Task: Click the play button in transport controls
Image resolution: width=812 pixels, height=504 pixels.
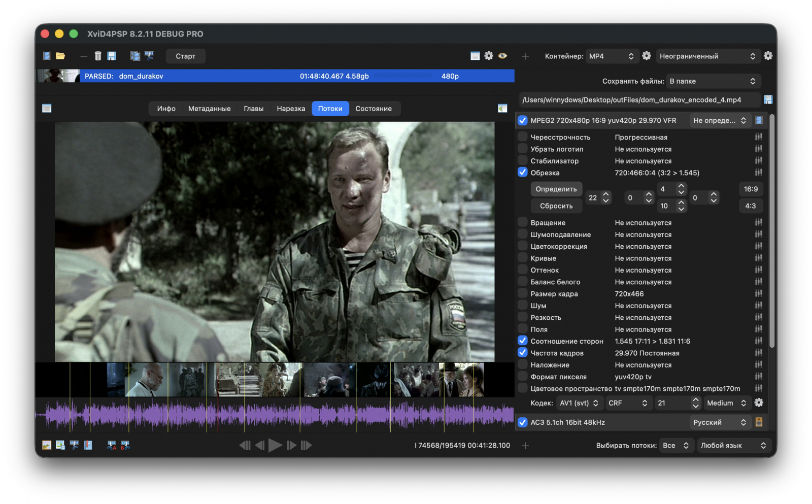Action: (275, 445)
